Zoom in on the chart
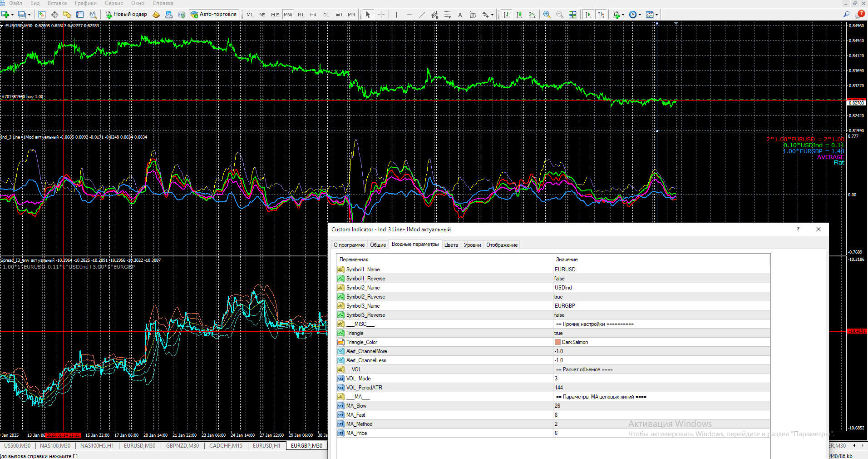The width and height of the screenshot is (868, 459). pyautogui.click(x=547, y=15)
